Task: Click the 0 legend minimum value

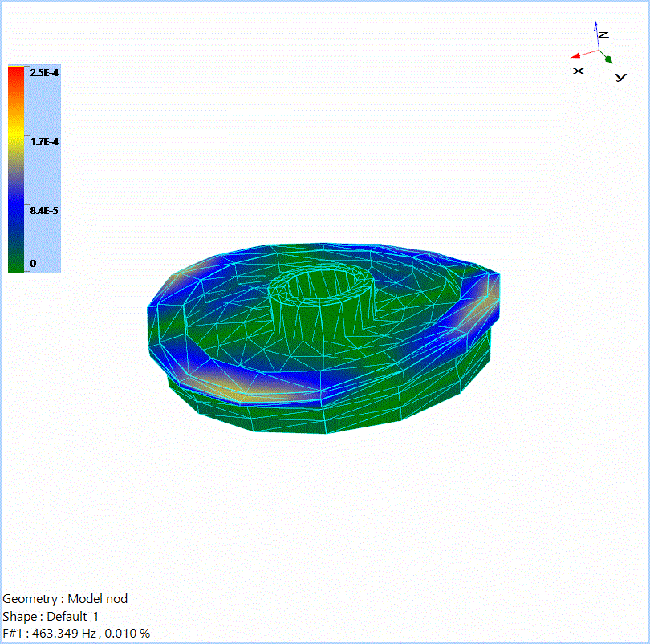Action: tap(33, 264)
